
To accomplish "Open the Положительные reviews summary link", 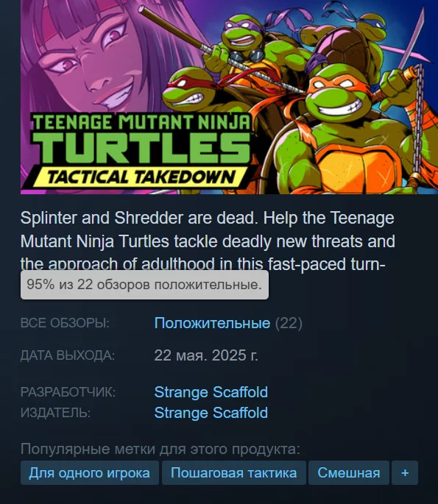I will tap(212, 323).
